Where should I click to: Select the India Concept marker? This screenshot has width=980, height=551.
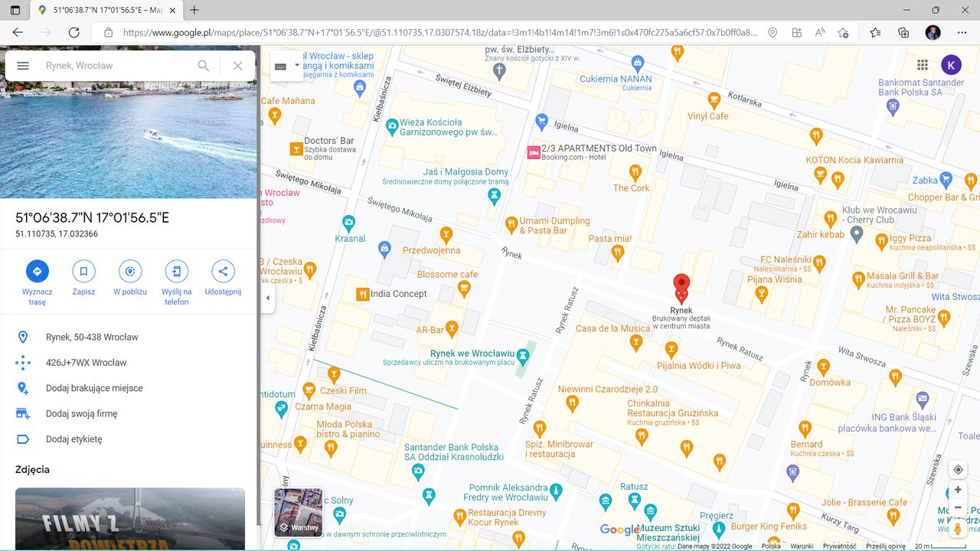(363, 294)
